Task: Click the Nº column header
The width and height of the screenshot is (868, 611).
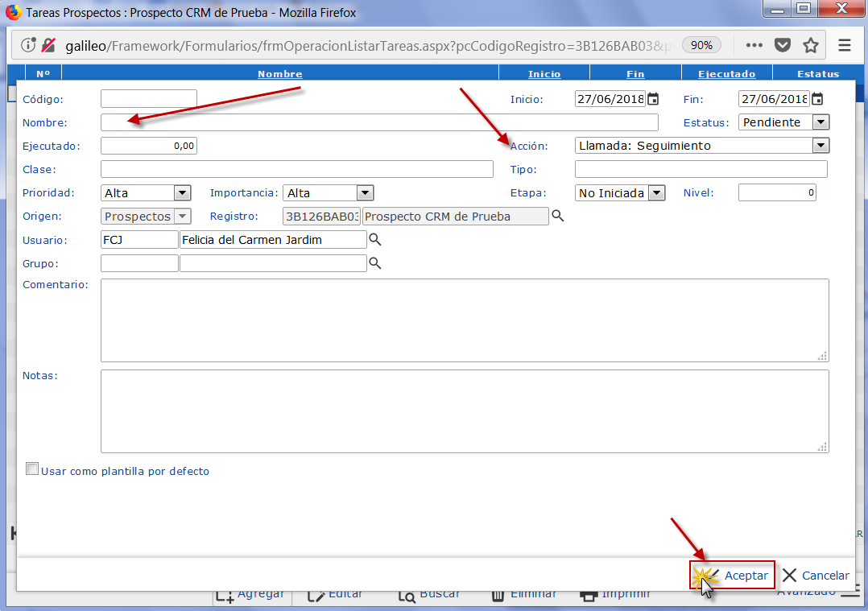Action: (x=43, y=73)
